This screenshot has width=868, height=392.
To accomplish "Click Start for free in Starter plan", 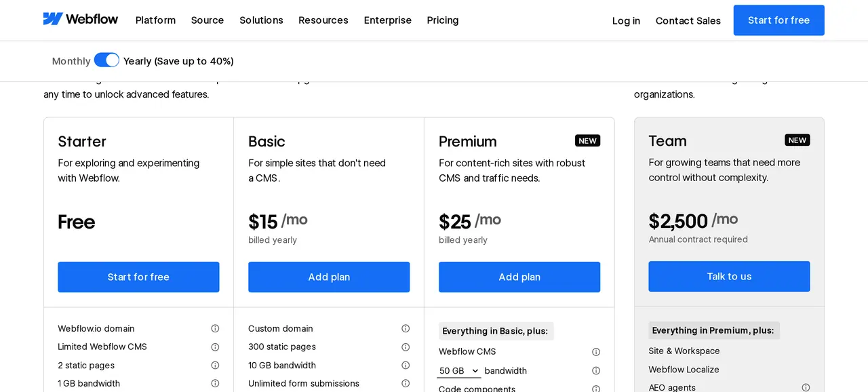I will tap(138, 277).
